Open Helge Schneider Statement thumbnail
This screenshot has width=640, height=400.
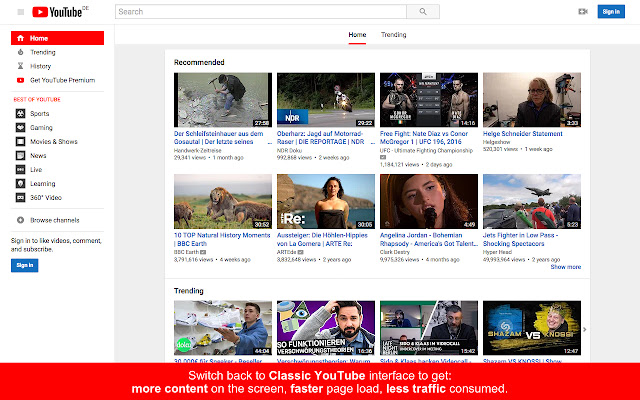click(532, 100)
